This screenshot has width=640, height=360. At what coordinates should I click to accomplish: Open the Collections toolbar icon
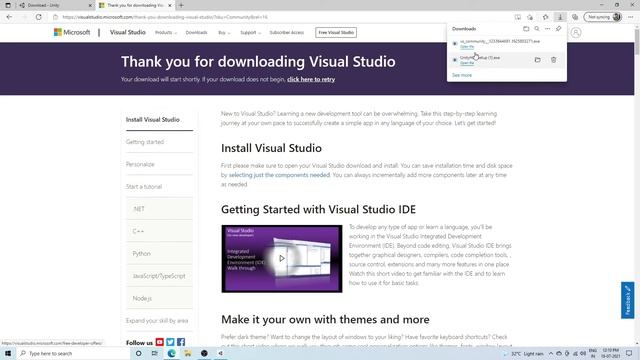coord(575,17)
